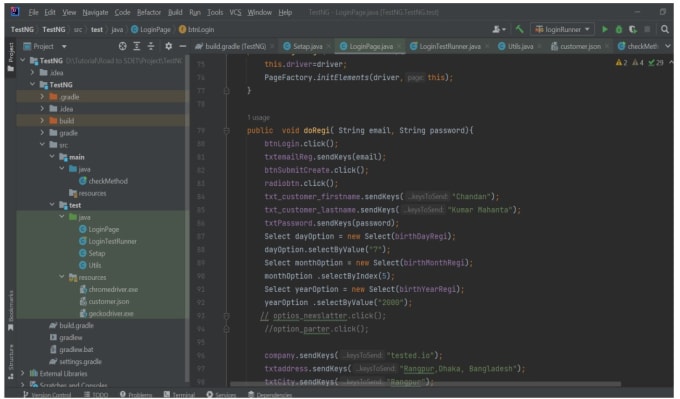Image resolution: width=680 pixels, height=399 pixels.
Task: Collapse the main folder
Action: pyautogui.click(x=52, y=156)
